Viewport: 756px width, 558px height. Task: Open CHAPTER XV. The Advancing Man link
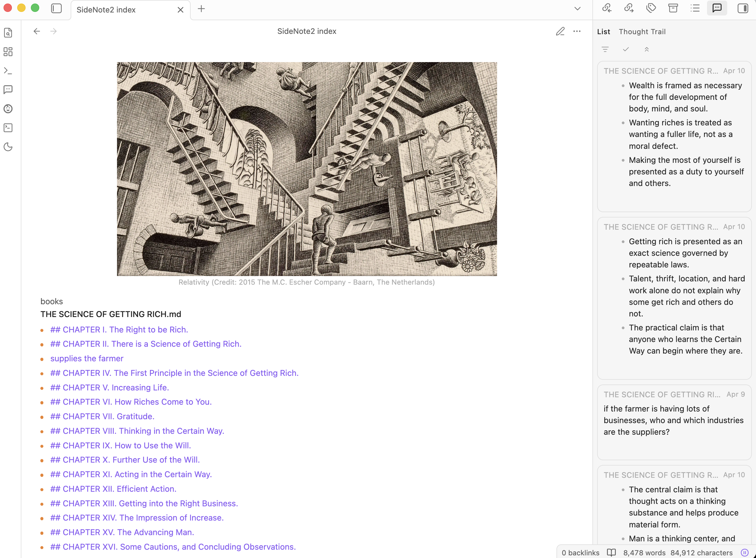(122, 532)
